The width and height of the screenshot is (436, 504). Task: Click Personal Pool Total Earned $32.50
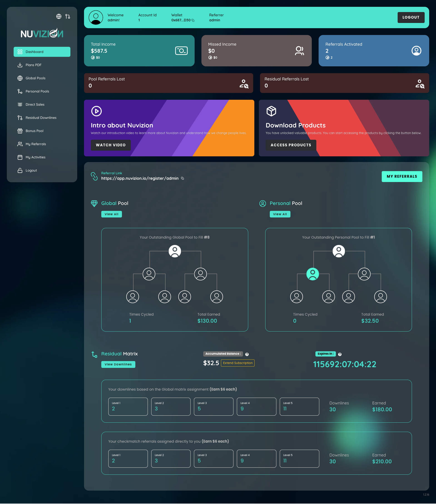click(370, 321)
